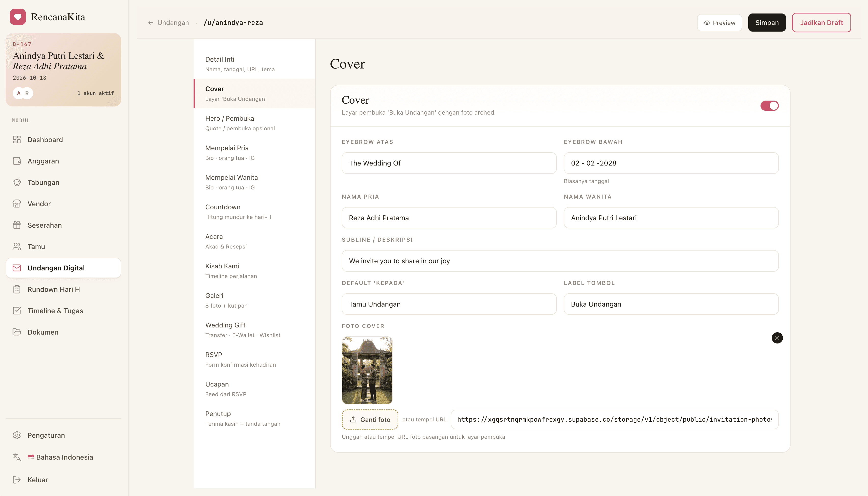Viewport: 868px width, 496px height.
Task: Click Jadikan Draft button
Action: [x=821, y=23]
